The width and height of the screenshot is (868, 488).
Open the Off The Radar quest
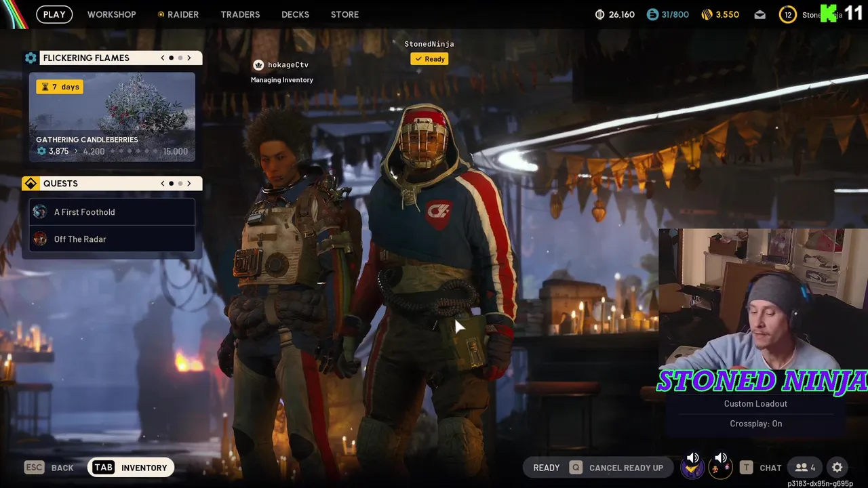[x=112, y=239]
